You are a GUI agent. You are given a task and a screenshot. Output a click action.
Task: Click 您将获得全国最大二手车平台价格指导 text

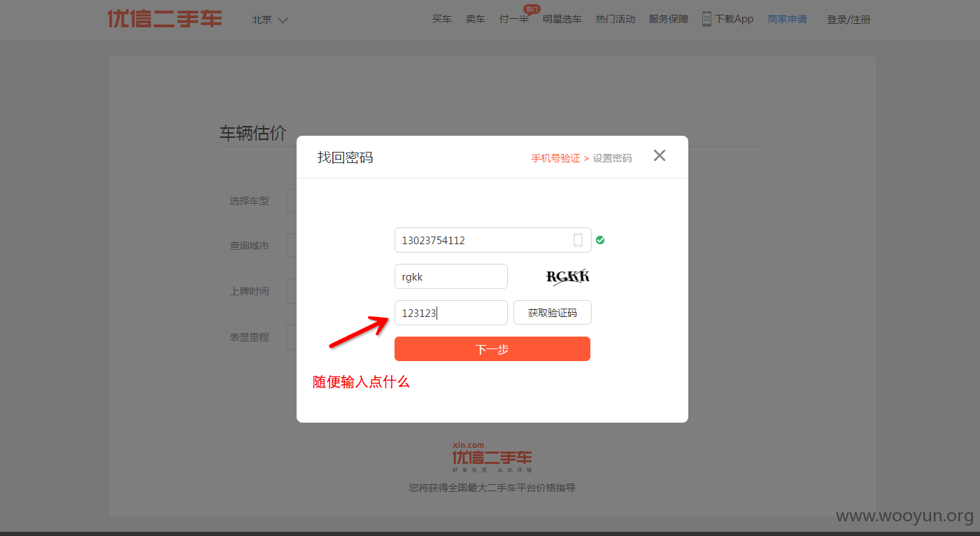coord(492,488)
